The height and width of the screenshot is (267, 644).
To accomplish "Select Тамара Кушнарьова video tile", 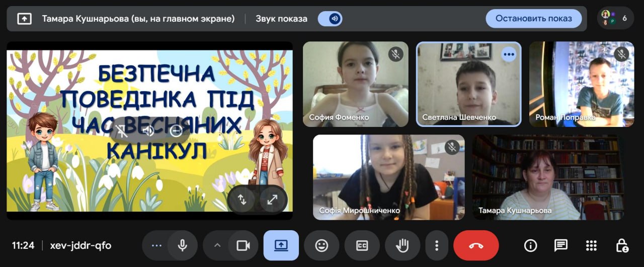I will (548, 177).
